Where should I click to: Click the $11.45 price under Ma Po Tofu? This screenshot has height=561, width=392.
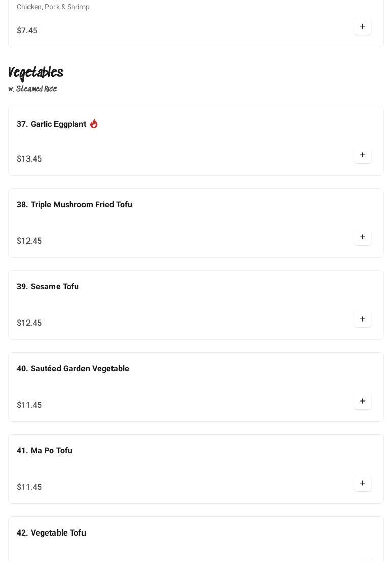pyautogui.click(x=29, y=487)
